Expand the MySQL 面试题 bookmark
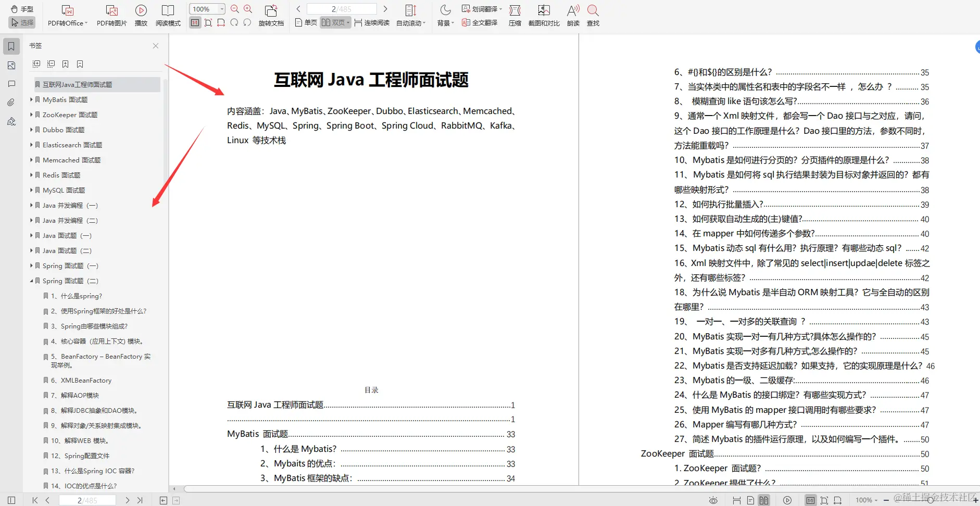 click(x=31, y=190)
